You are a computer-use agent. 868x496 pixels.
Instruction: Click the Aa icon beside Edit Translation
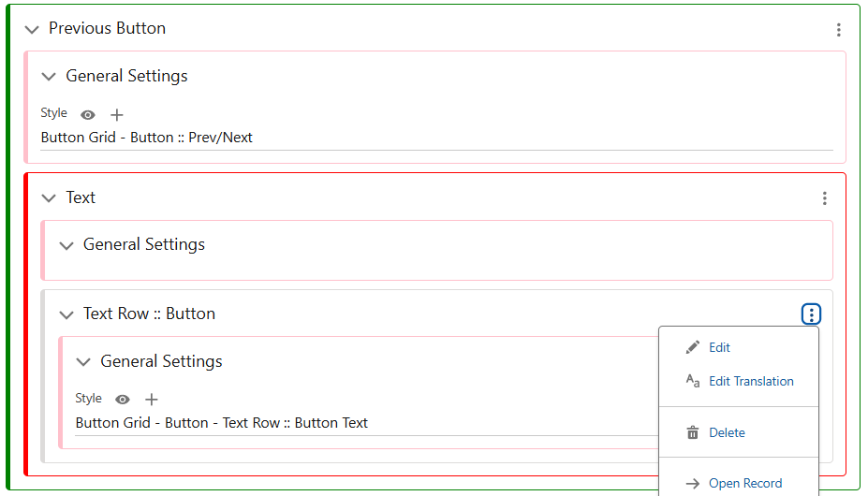tap(693, 381)
